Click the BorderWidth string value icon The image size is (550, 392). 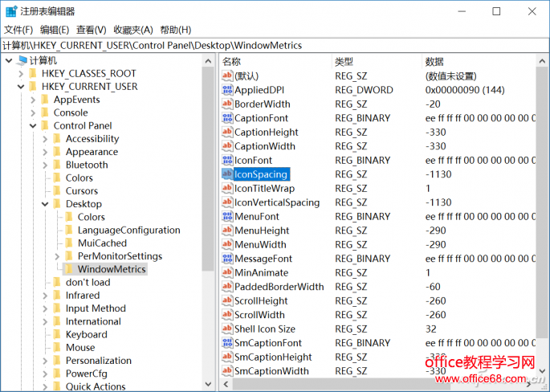click(227, 104)
